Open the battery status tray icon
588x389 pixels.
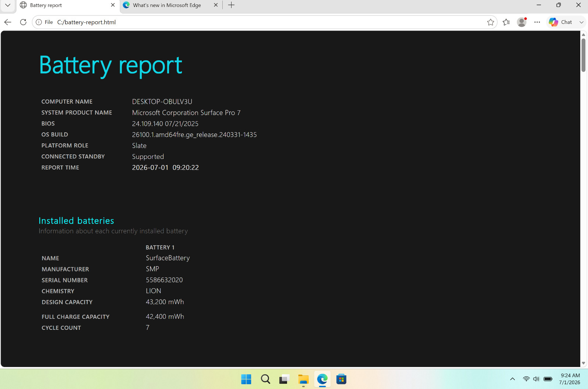click(x=548, y=379)
